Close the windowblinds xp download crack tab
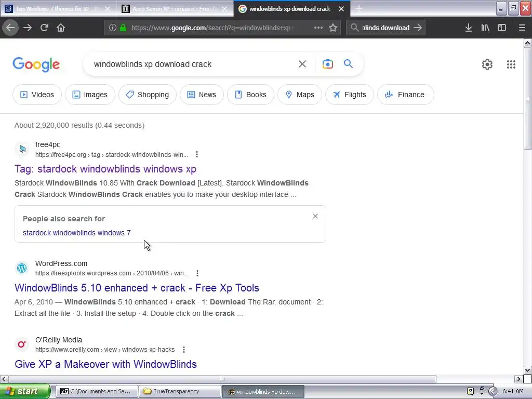This screenshot has width=532, height=399. pyautogui.click(x=341, y=9)
